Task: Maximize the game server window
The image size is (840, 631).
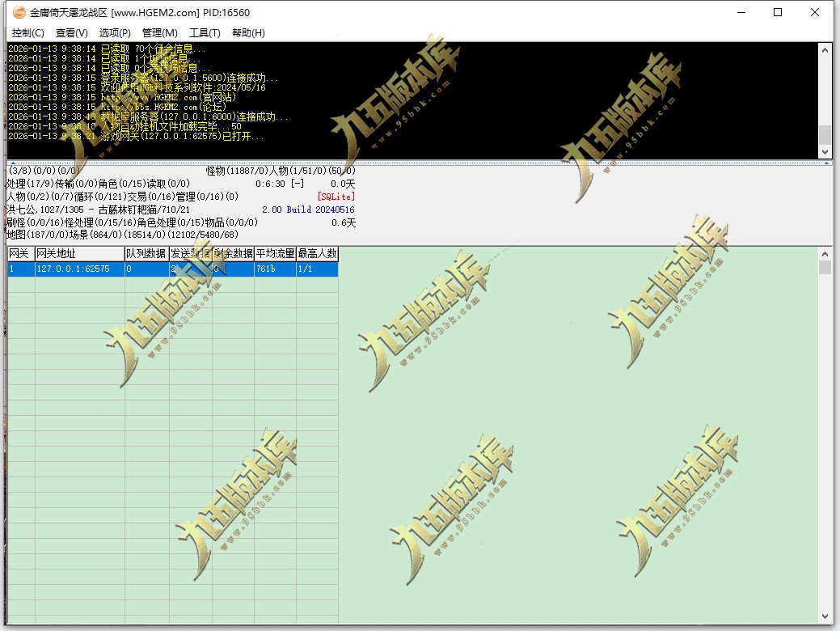Action: coord(778,12)
